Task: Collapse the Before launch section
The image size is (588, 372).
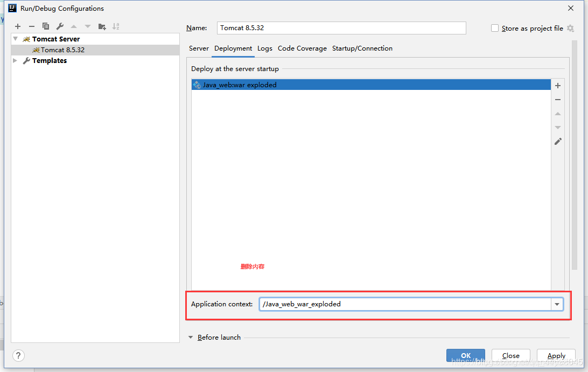Action: pos(191,338)
